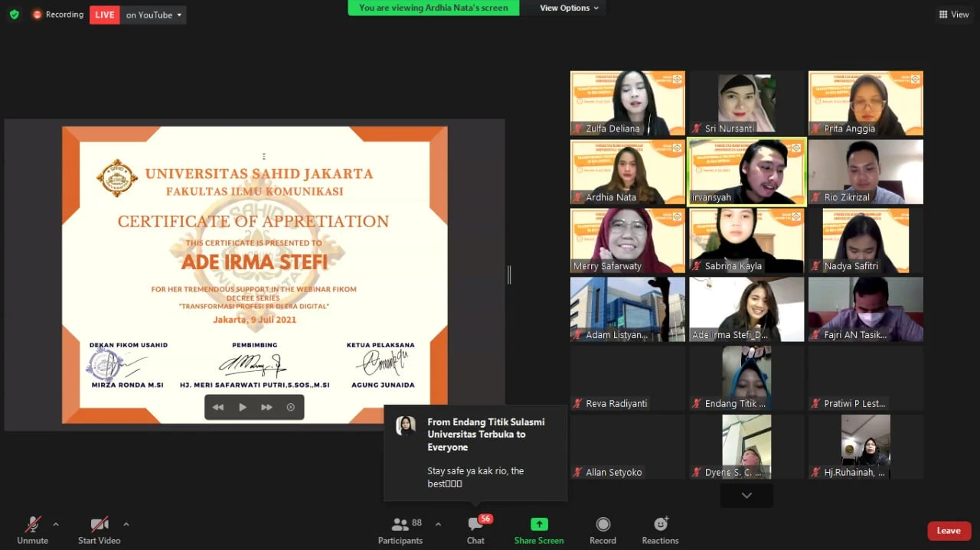Show more participants with down chevron
This screenshot has height=550, width=980.
click(746, 496)
